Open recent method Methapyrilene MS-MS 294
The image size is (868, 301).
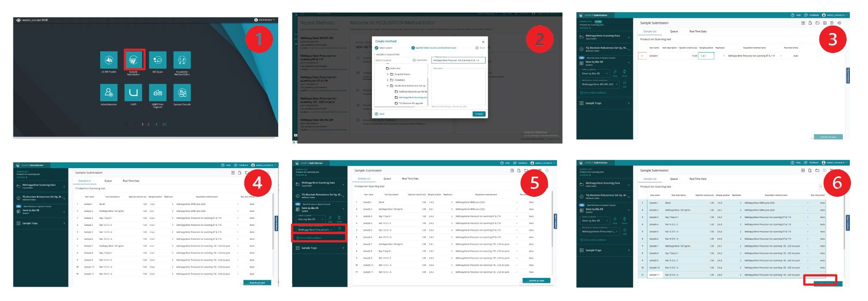coord(317,120)
